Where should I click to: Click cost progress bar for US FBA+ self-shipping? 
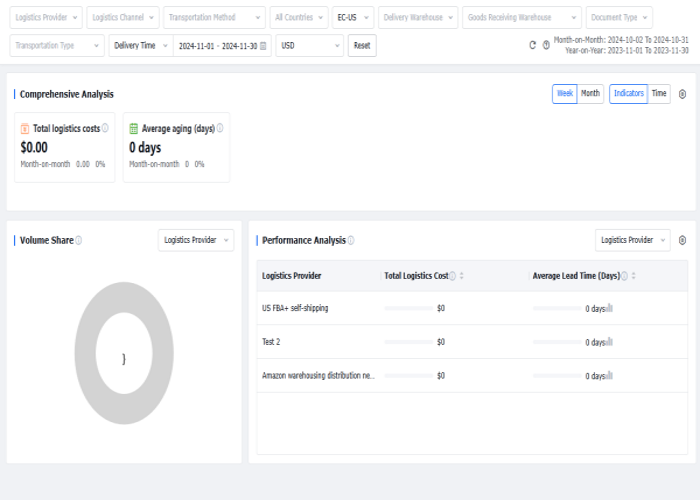pyautogui.click(x=408, y=308)
